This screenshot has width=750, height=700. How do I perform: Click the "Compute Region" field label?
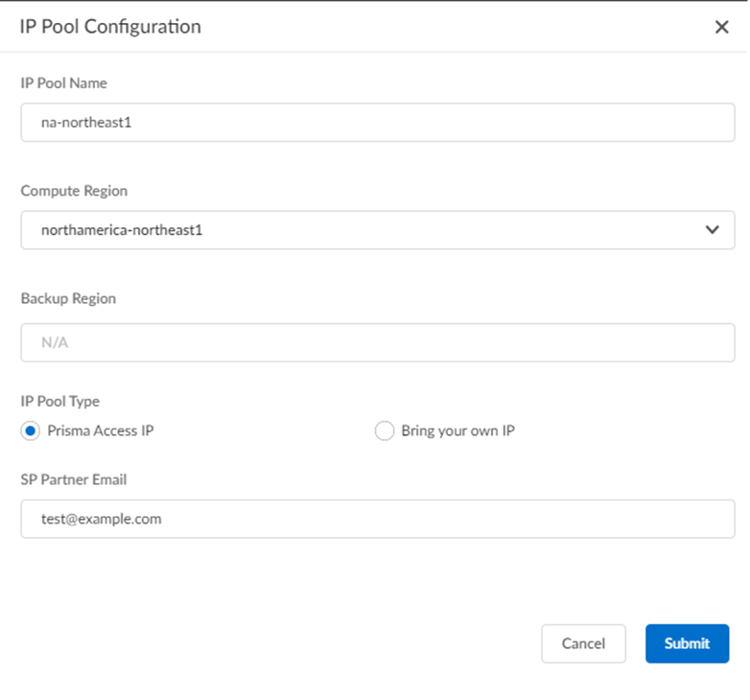pyautogui.click(x=74, y=191)
